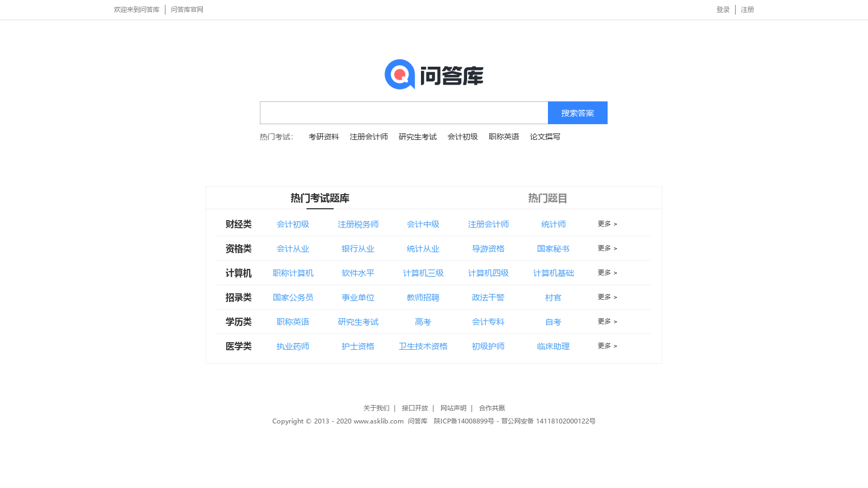Open 银行从业 question bank

358,249
